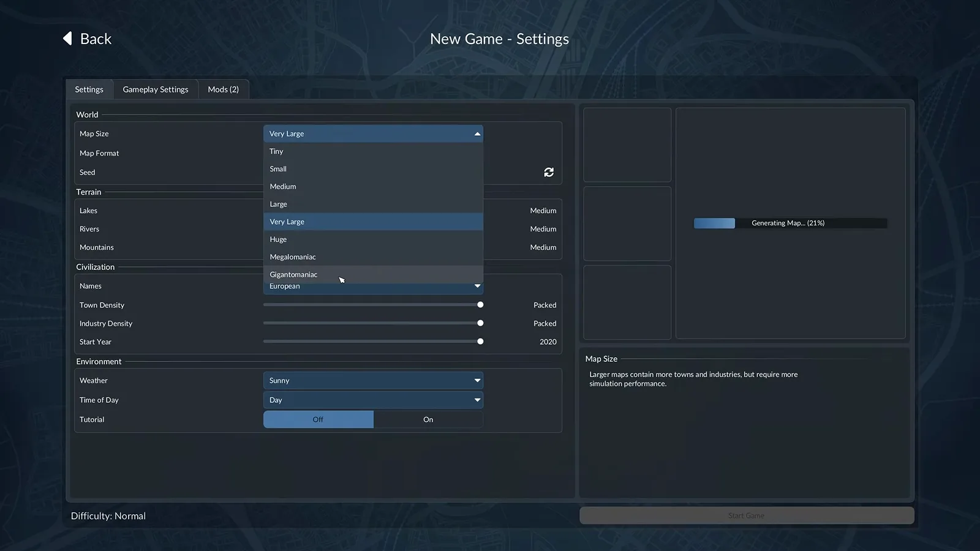This screenshot has width=980, height=551.
Task: Click the Seed row label
Action: [88, 172]
